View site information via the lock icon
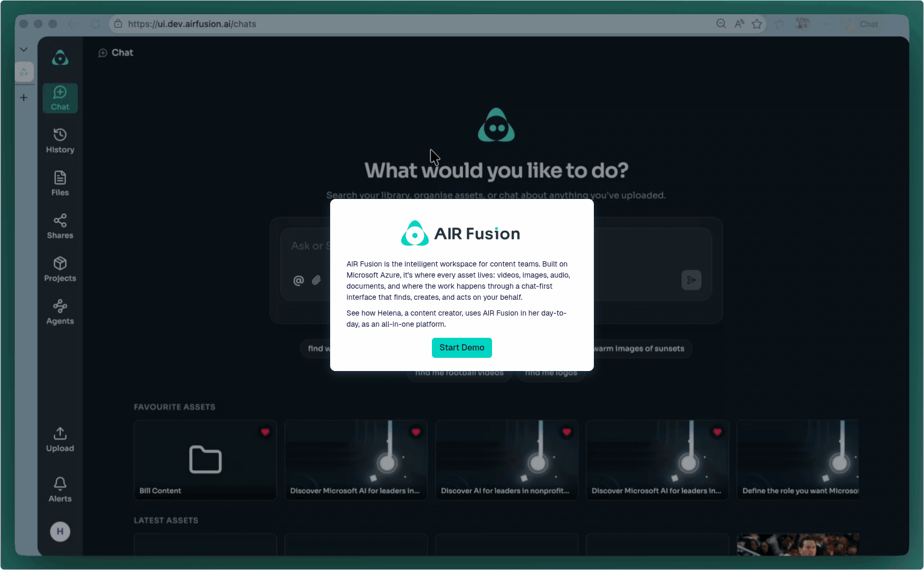Viewport: 924px width, 570px height. click(x=118, y=24)
